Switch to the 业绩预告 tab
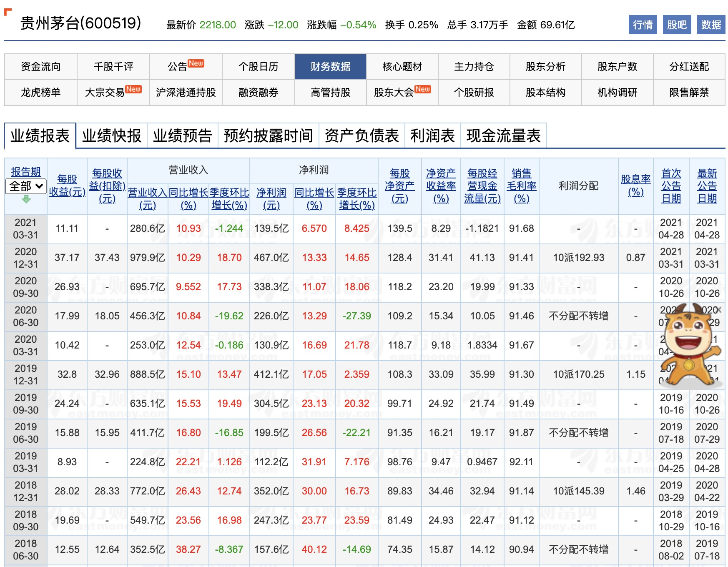 183,136
